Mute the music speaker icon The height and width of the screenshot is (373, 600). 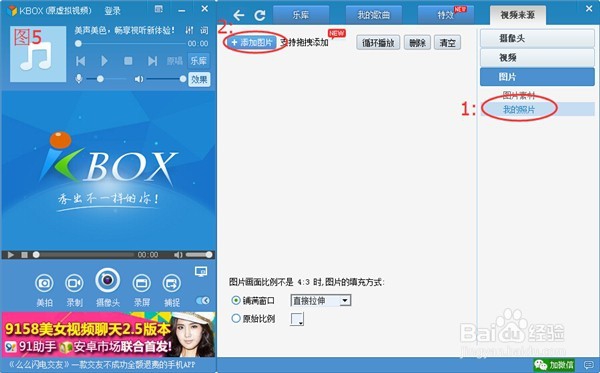139,79
